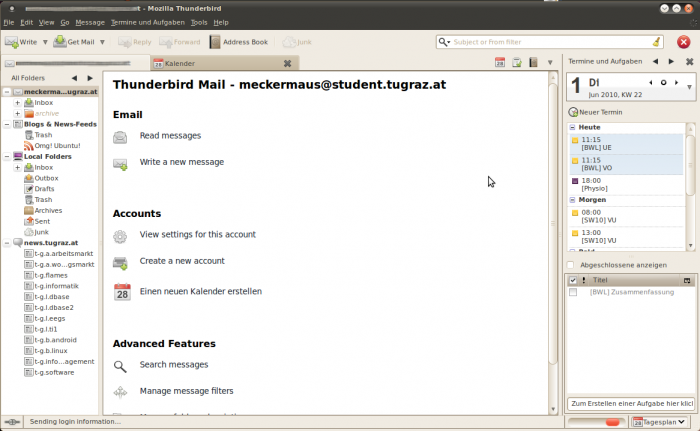Check the [BWL] Zusammenfassung task
Image resolution: width=700 pixels, height=431 pixels.
[x=573, y=292]
